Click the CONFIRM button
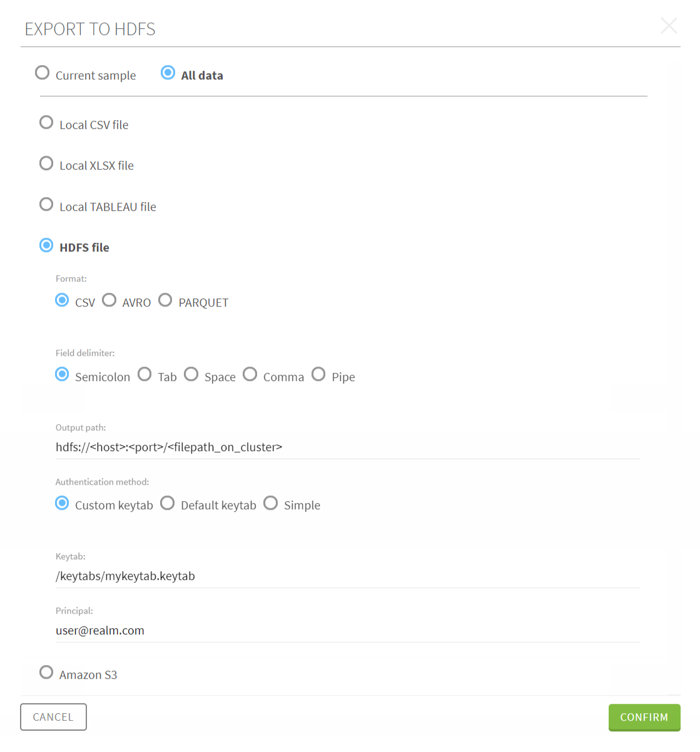The image size is (700, 752). coord(644,717)
